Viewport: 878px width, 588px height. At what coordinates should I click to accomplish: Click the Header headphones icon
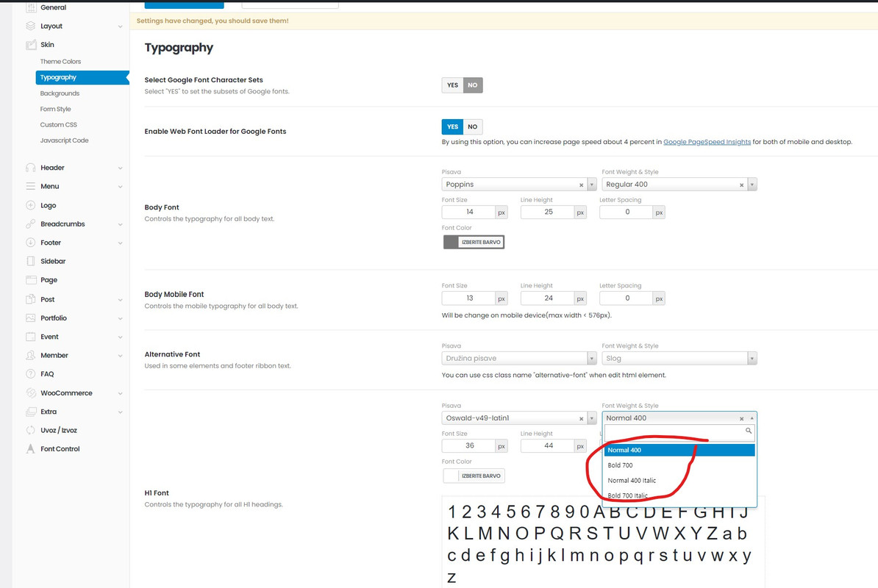(x=31, y=168)
